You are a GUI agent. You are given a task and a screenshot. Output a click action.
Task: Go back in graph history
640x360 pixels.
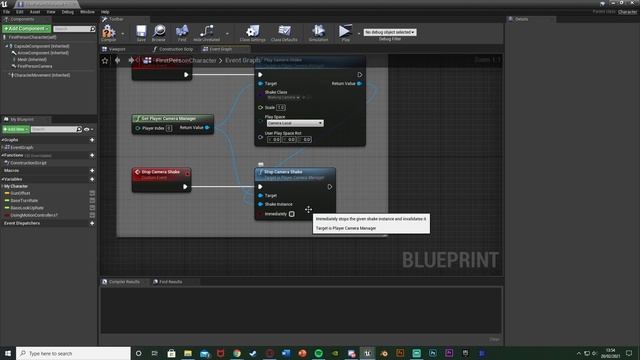118,60
